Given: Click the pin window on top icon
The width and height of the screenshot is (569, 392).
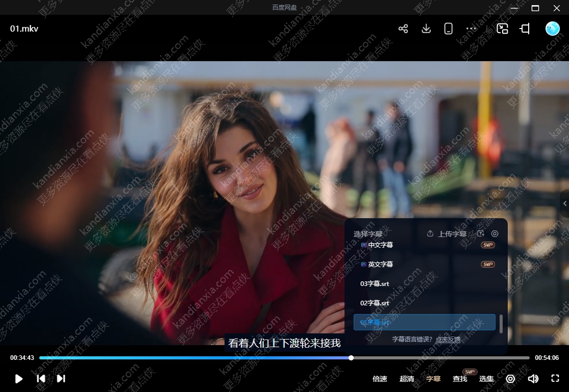Looking at the screenshot, I should tap(525, 29).
